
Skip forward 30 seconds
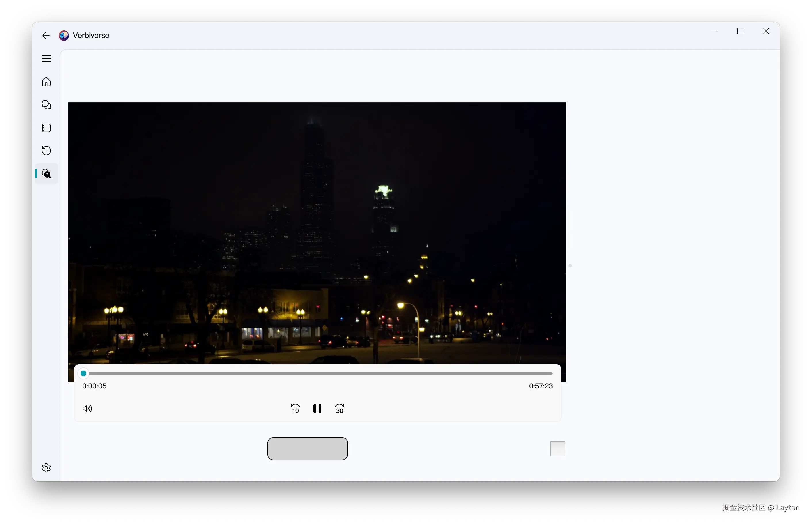(x=339, y=408)
